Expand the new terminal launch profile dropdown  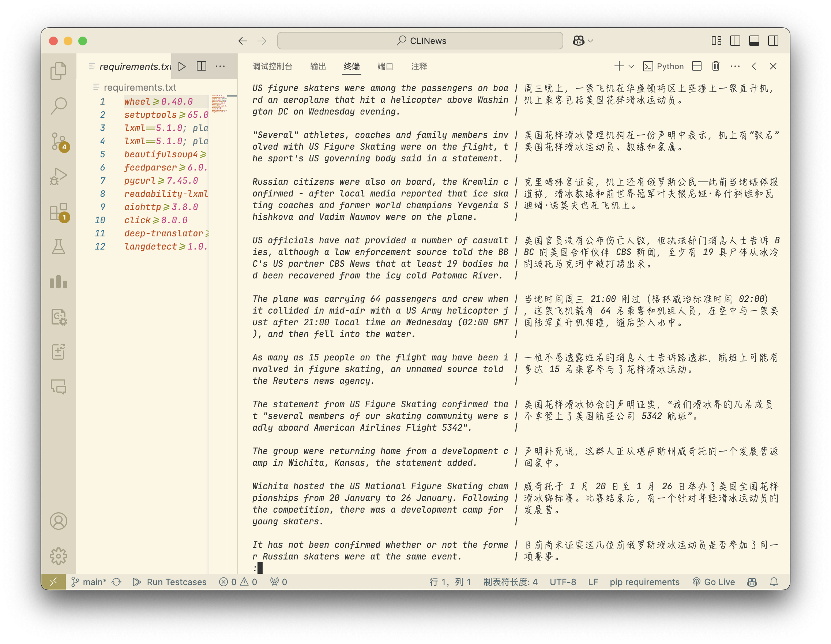pyautogui.click(x=631, y=66)
